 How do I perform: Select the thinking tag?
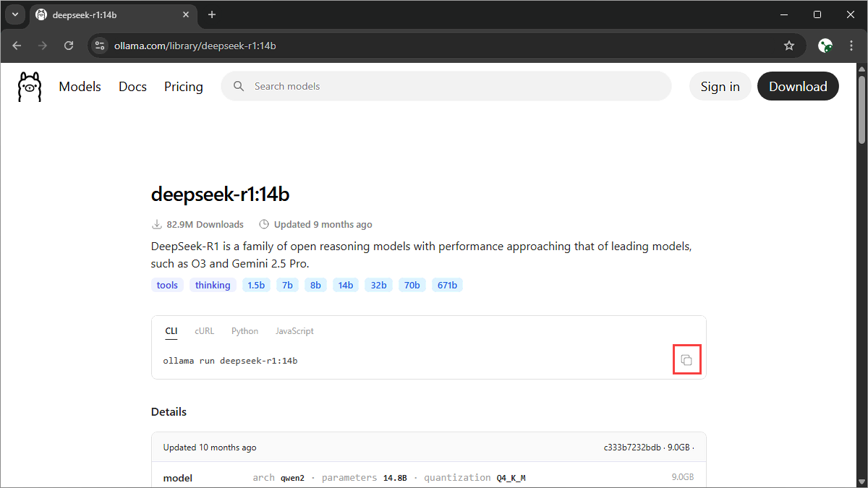[x=213, y=285]
